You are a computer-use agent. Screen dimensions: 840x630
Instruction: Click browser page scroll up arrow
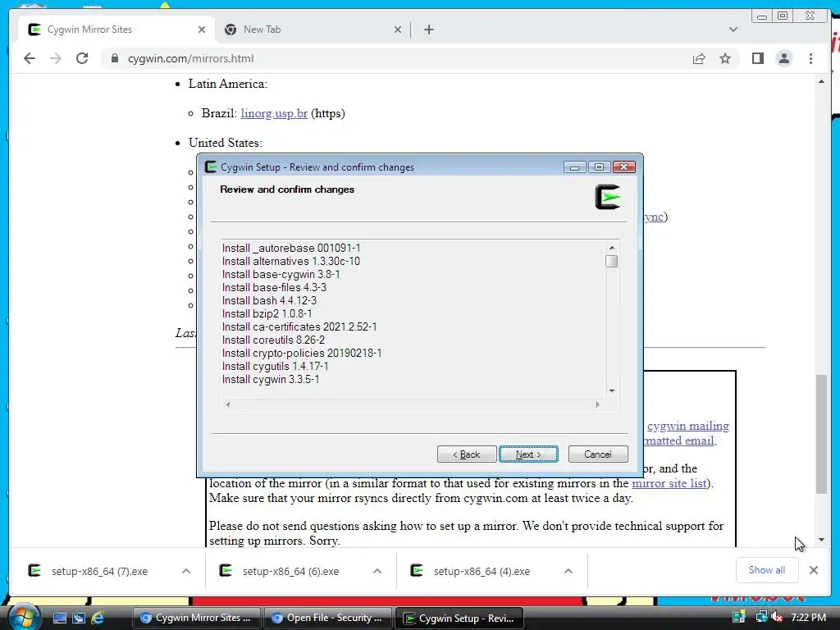(821, 81)
